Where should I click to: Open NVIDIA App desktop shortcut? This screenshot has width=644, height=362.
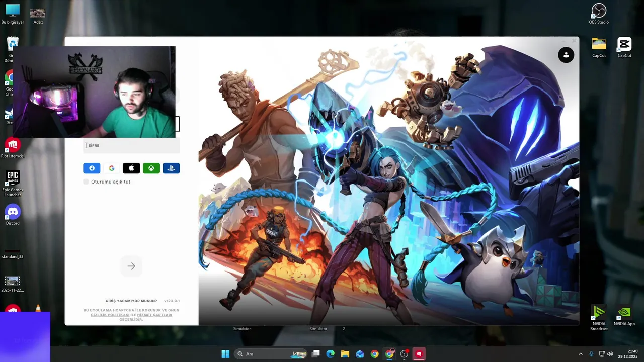[624, 317]
